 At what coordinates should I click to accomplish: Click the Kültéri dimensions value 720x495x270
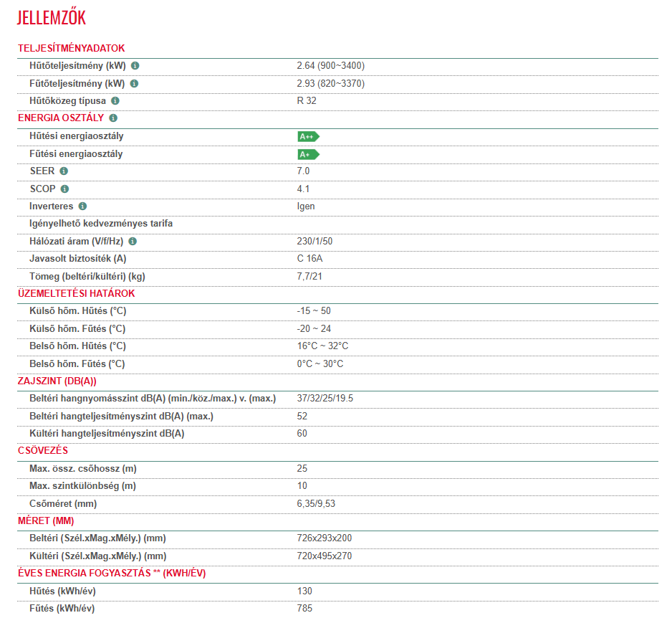pos(324,556)
